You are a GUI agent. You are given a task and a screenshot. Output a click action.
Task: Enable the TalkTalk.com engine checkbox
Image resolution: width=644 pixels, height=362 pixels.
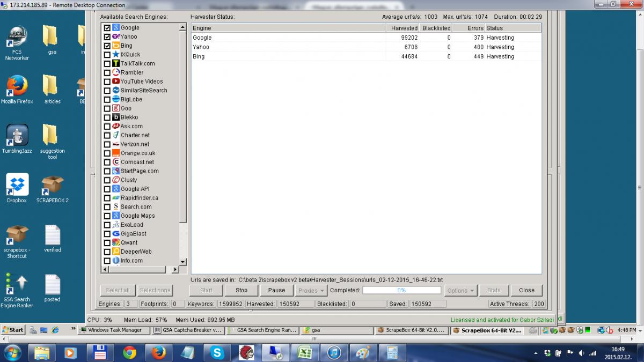point(107,64)
